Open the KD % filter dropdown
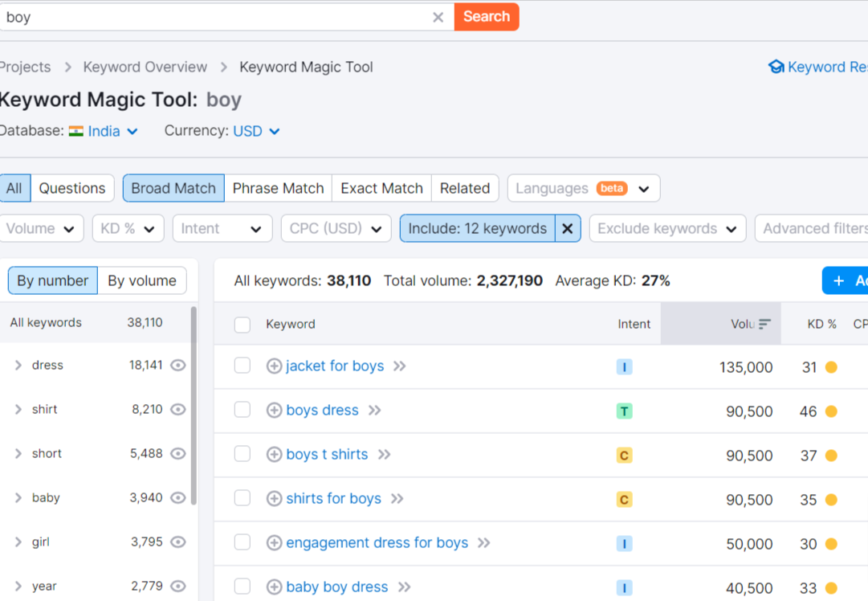The image size is (868, 601). pos(128,228)
